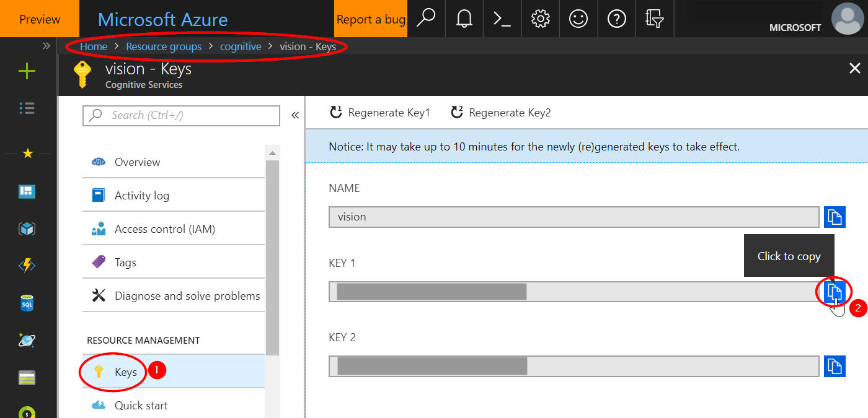Open All services list icon
This screenshot has width=868, height=418.
point(27,108)
